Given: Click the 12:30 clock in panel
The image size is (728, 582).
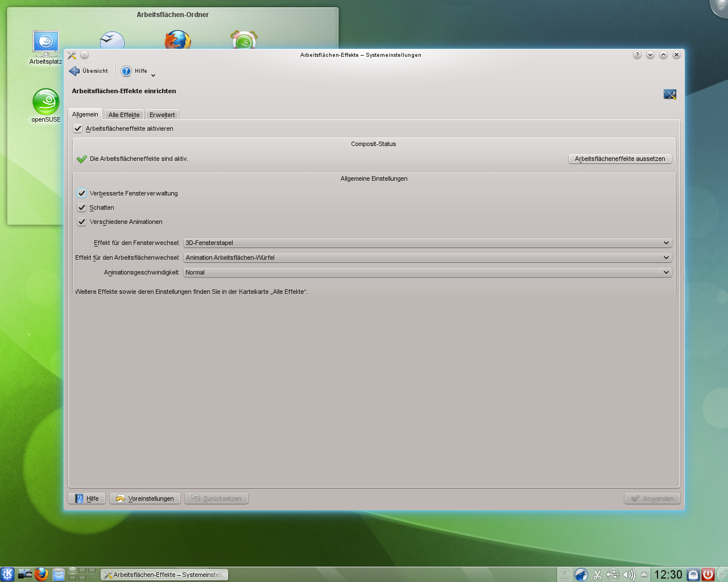Looking at the screenshot, I should [668, 575].
